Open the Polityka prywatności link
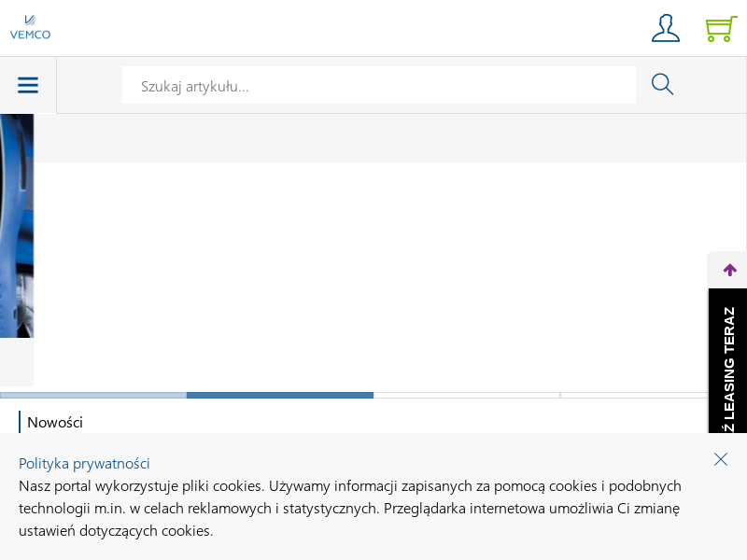The height and width of the screenshot is (560, 747). (x=84, y=463)
